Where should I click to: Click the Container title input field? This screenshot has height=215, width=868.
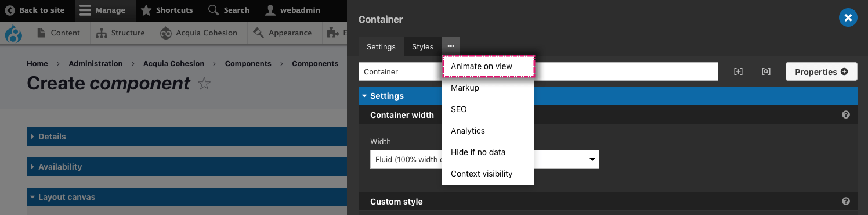[538, 72]
